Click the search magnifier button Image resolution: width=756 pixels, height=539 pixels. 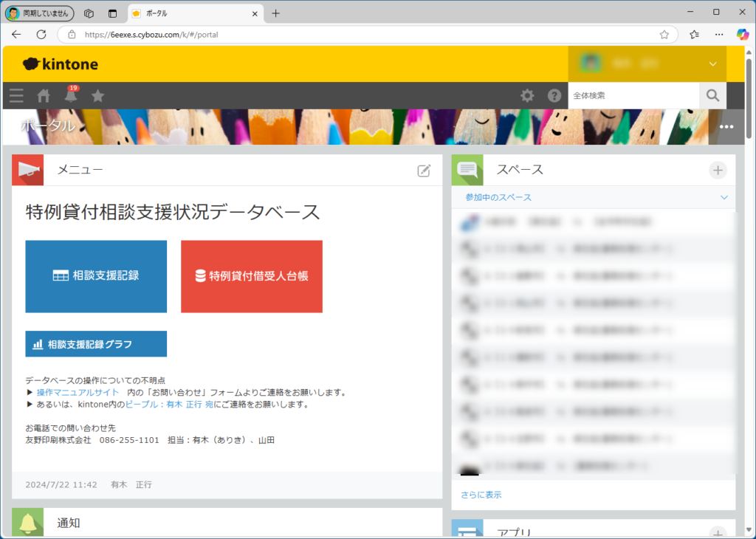coord(712,95)
